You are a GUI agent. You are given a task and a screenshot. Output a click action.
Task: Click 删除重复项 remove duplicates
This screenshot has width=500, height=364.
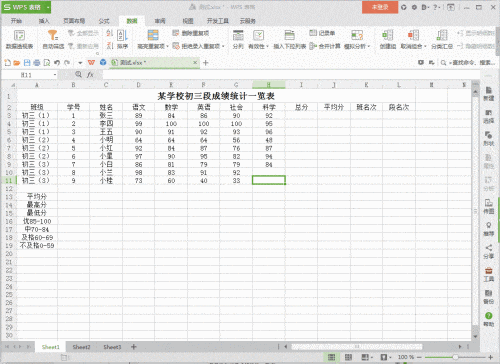[191, 33]
